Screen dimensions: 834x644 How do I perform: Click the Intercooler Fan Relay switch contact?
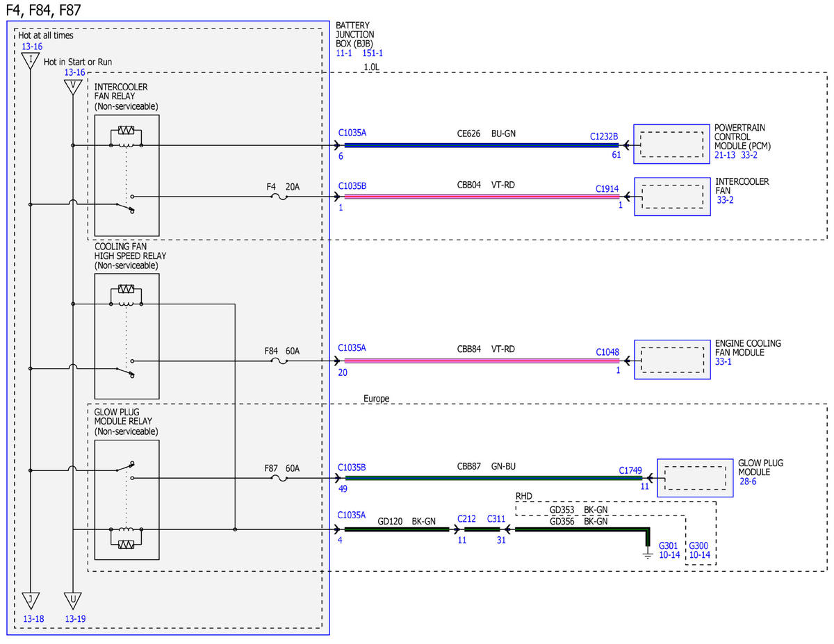[126, 204]
